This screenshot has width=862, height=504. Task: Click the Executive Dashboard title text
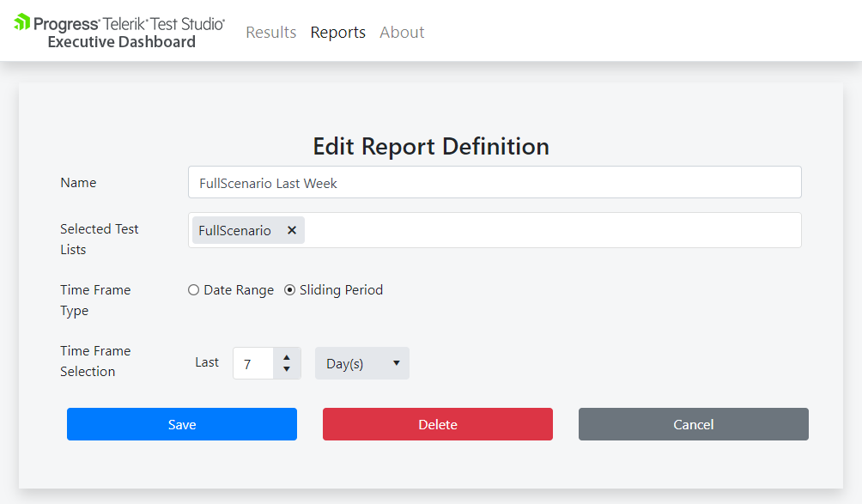(122, 42)
